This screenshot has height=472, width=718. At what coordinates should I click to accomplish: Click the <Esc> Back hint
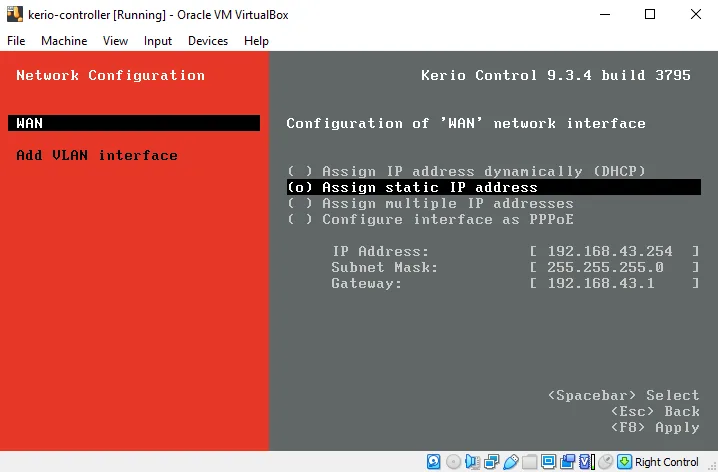tap(655, 411)
